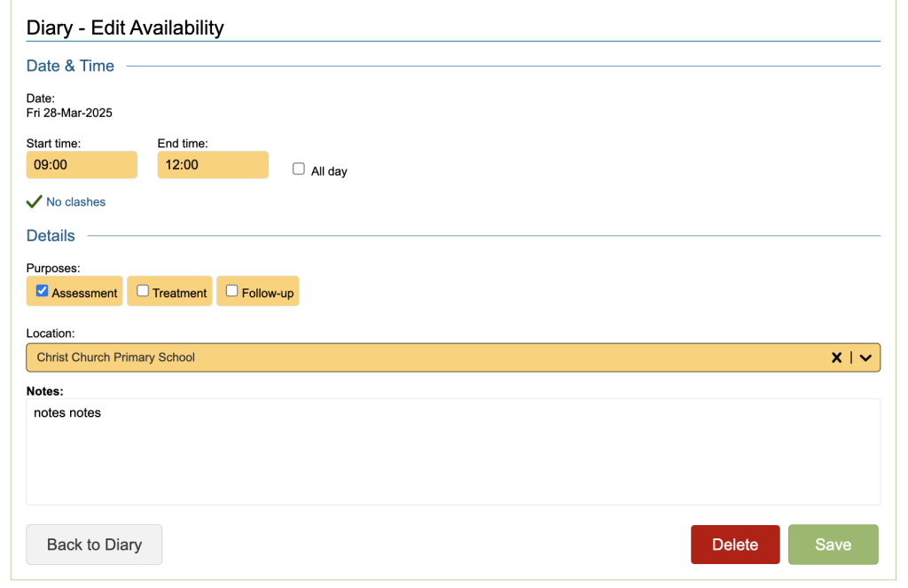Click the Diary - Edit Availability title
The image size is (908, 588).
(125, 27)
